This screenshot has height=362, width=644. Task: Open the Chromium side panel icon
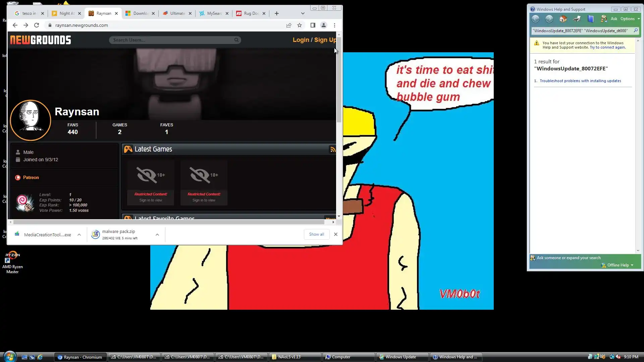(x=313, y=25)
